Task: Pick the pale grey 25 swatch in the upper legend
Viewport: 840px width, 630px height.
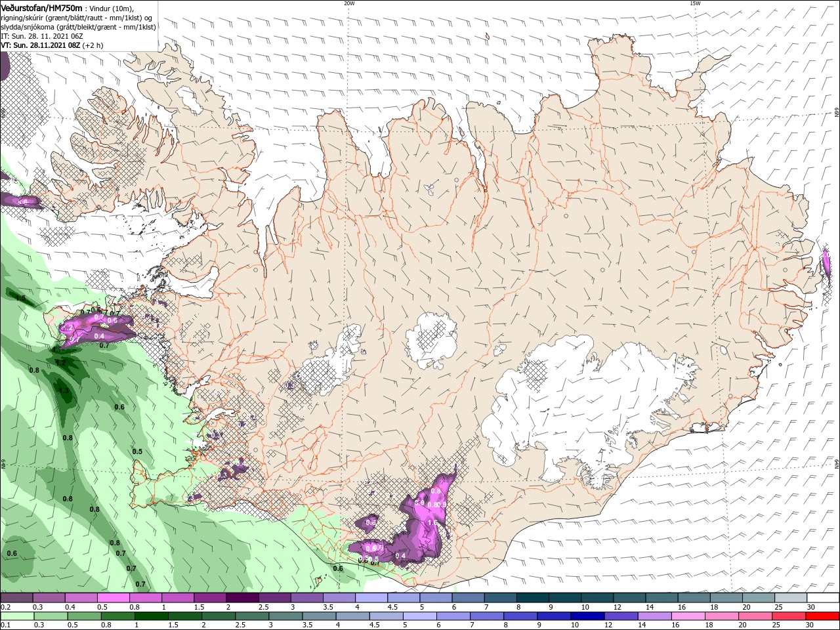Action: tap(791, 598)
